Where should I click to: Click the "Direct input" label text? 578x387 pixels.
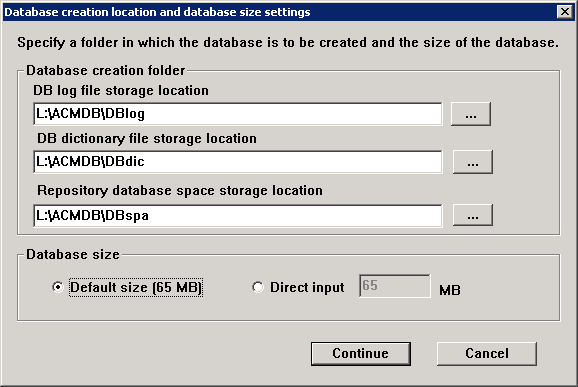307,287
